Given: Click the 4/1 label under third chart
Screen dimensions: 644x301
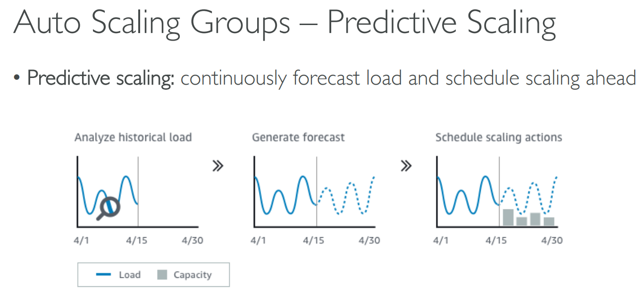Looking at the screenshot, I should 441,241.
